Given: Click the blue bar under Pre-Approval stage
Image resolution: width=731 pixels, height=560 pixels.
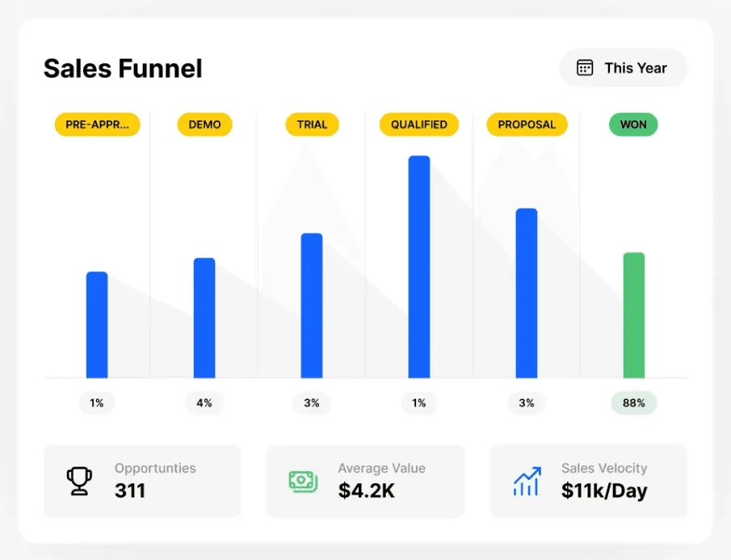Looking at the screenshot, I should click(97, 325).
